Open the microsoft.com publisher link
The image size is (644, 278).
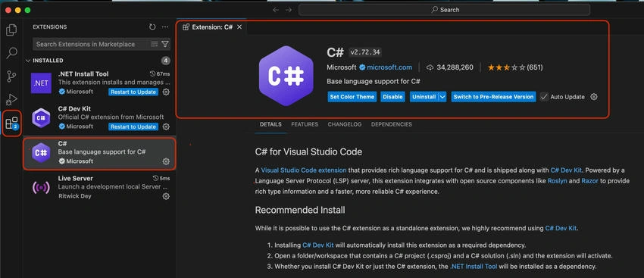(389, 67)
